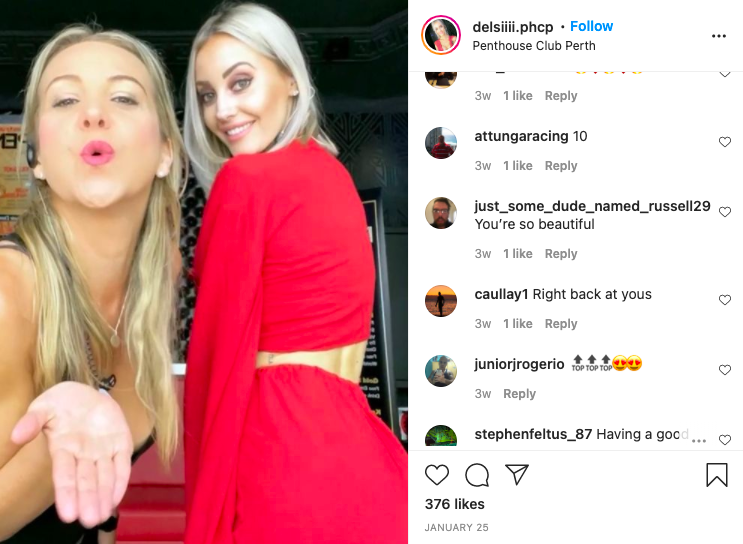Open caullay1's username profile link
Viewport: 743px width, 544px height.
501,294
